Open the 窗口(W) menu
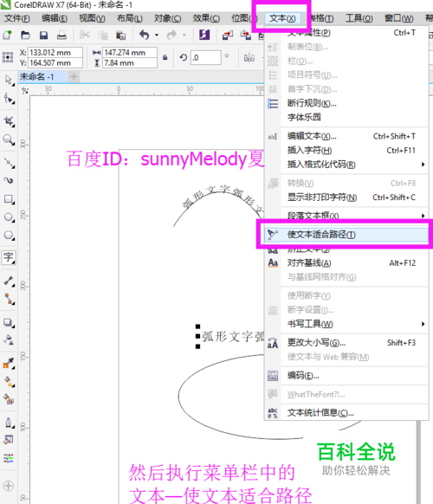Screen dimensions: 433x504 [x=398, y=18]
